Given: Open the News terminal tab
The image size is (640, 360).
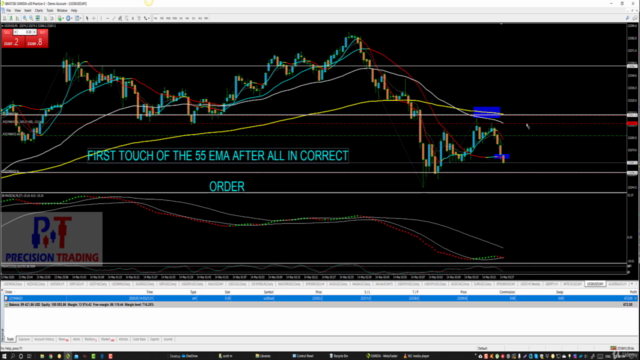Looking at the screenshot, I should tap(62, 339).
